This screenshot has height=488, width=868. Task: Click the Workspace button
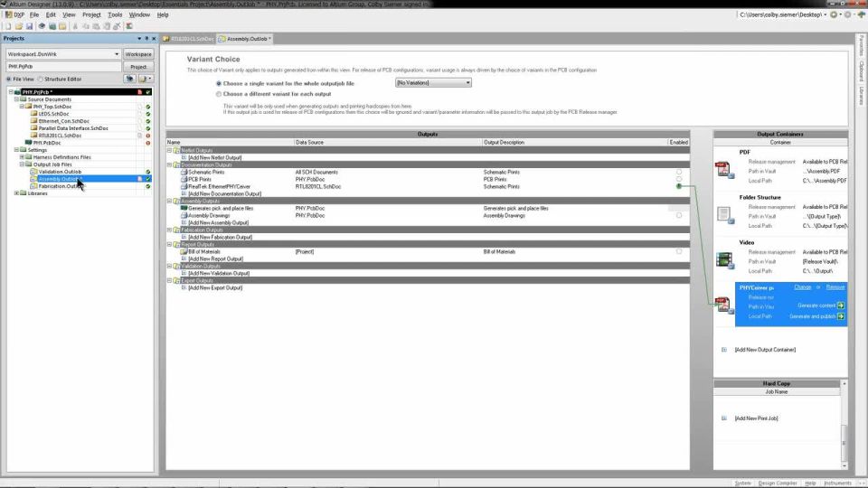pos(138,54)
